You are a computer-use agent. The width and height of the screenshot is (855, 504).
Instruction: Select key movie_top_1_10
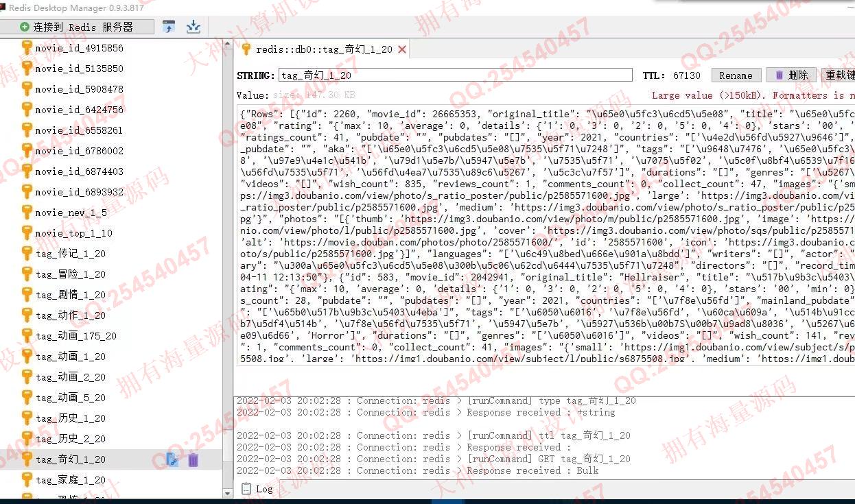click(x=73, y=233)
